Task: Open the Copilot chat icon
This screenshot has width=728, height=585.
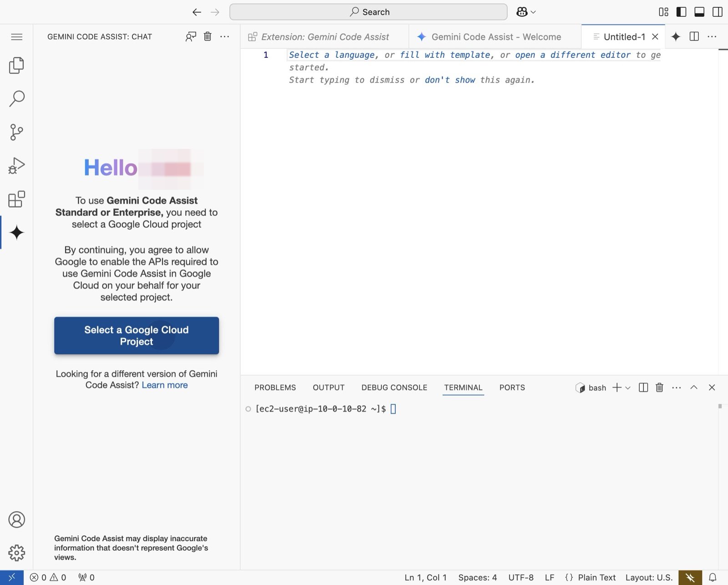Action: pos(522,12)
